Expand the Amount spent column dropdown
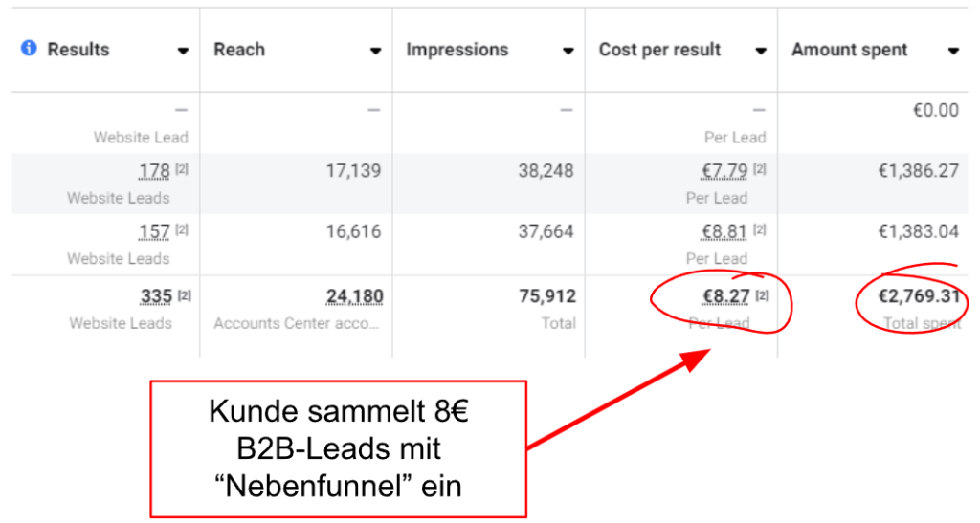980x523 pixels. [953, 52]
